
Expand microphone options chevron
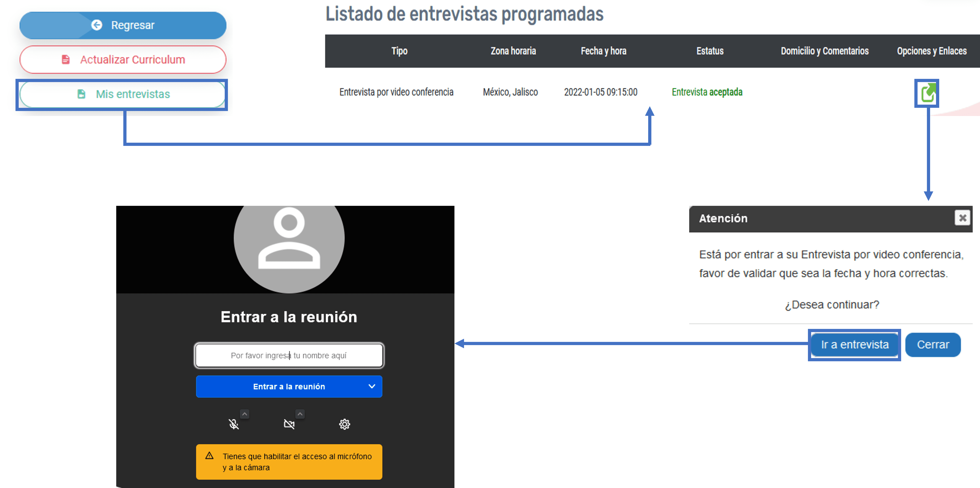click(245, 414)
